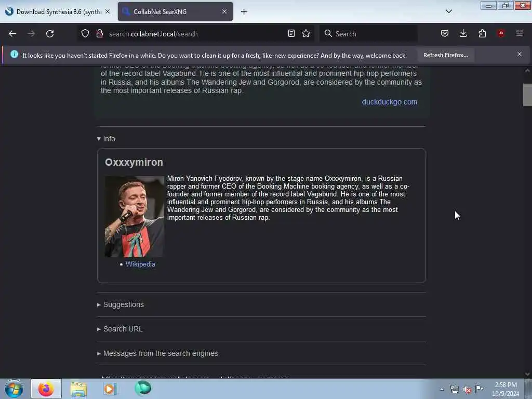Select the CollabNet SearXNG tab
The width and height of the screenshot is (532, 399).
point(176,11)
